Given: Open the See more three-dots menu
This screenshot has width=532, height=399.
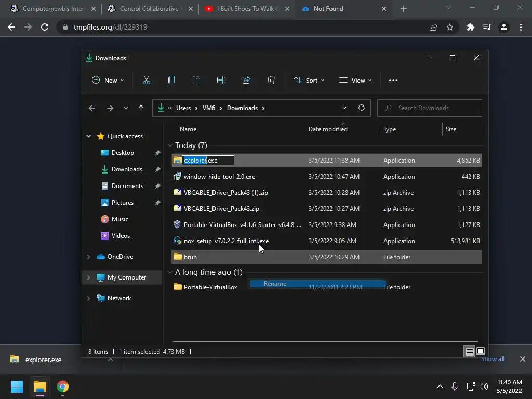Looking at the screenshot, I should click(393, 81).
